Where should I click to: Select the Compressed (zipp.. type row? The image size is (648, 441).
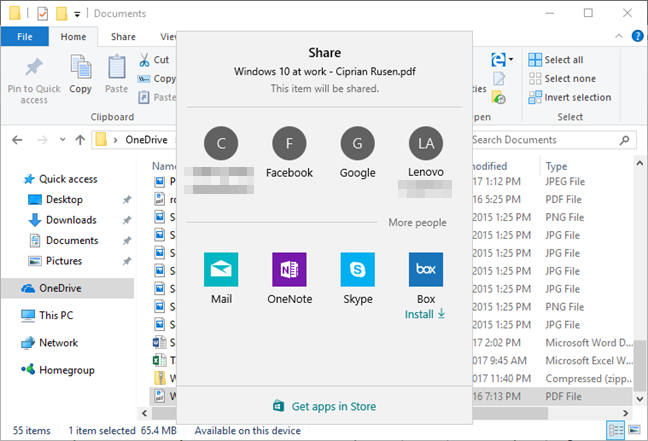[x=589, y=379]
